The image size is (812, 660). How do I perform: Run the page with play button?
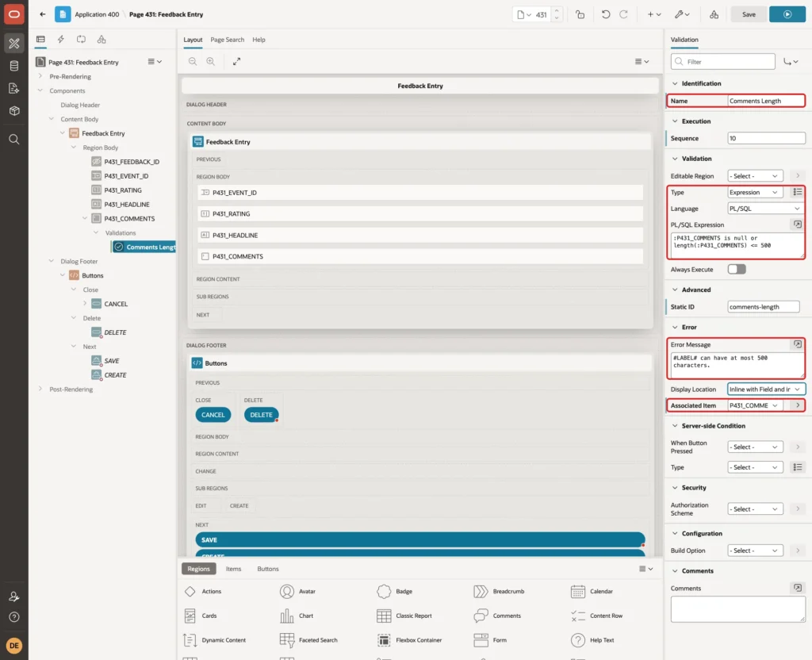coord(787,14)
